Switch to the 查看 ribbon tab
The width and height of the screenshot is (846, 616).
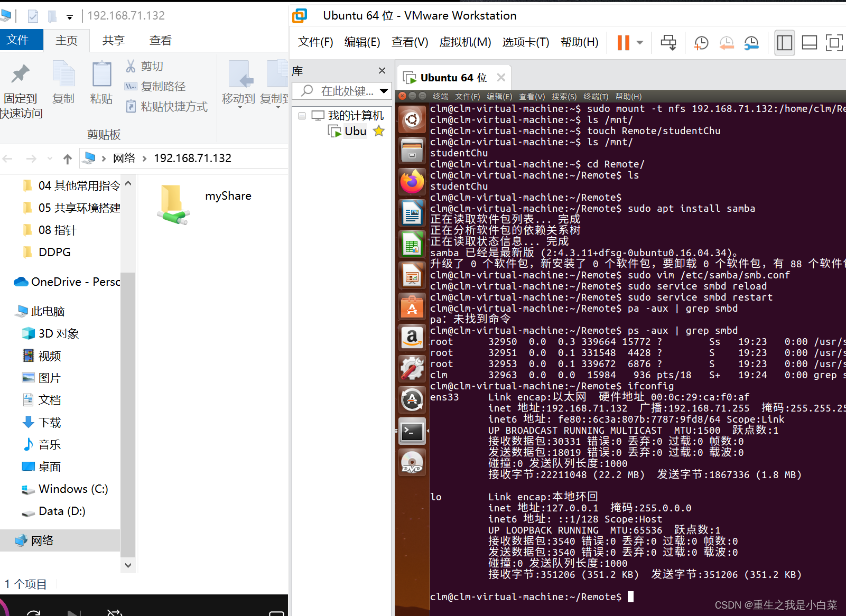click(160, 40)
